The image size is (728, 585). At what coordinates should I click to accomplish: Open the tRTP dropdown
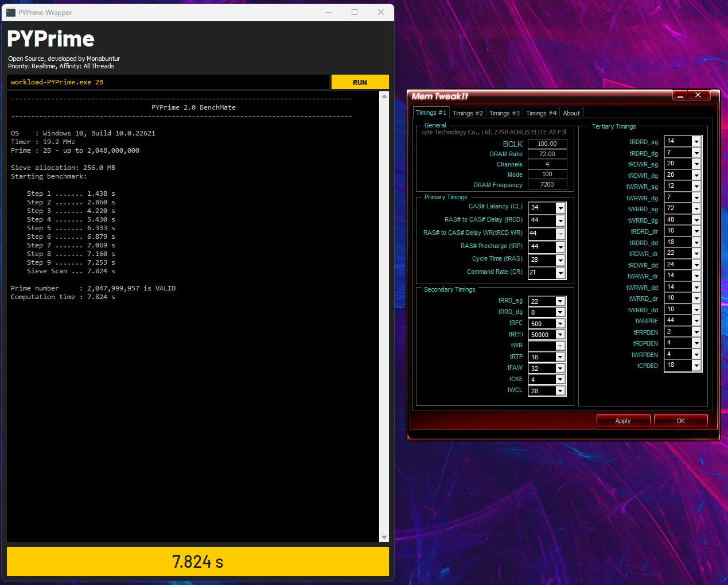[560, 357]
